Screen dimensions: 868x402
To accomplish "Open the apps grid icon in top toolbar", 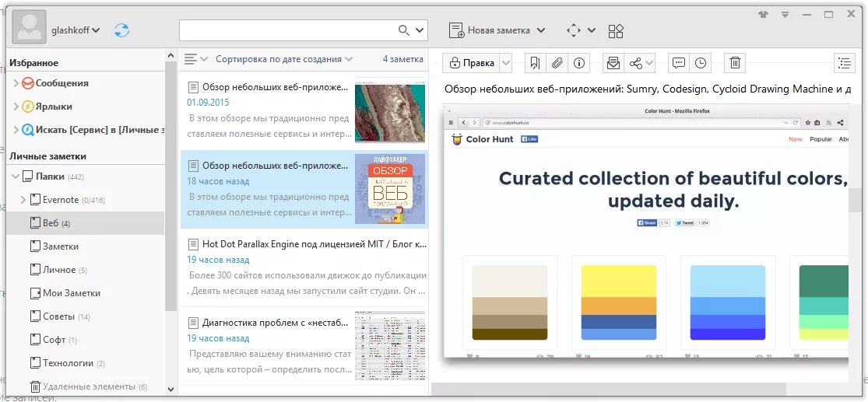I will pos(616,31).
